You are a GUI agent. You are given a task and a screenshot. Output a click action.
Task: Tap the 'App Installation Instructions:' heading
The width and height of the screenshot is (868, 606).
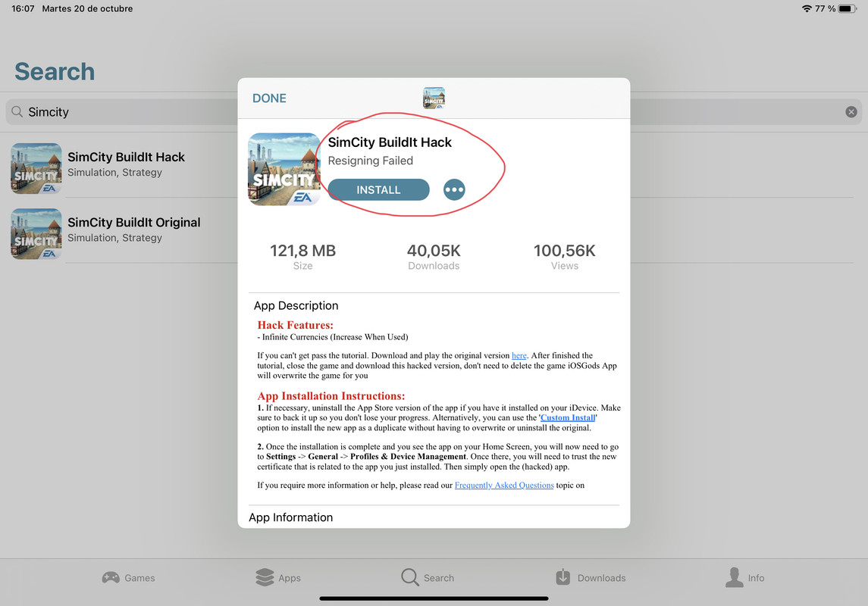click(x=331, y=396)
